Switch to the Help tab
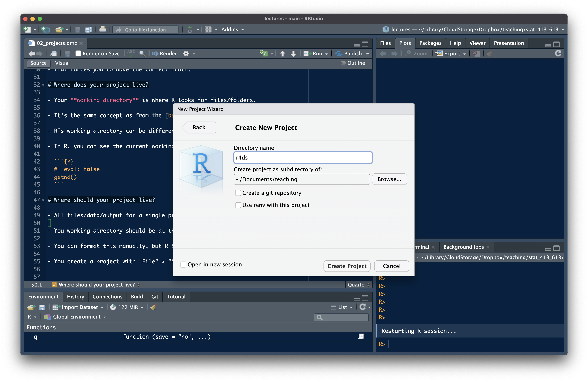Viewport: 588px width, 382px height. pyautogui.click(x=455, y=43)
